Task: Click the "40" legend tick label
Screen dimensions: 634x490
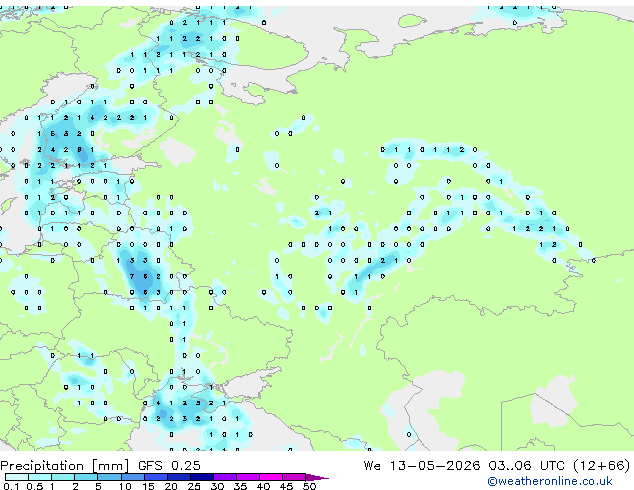Action: (x=263, y=486)
